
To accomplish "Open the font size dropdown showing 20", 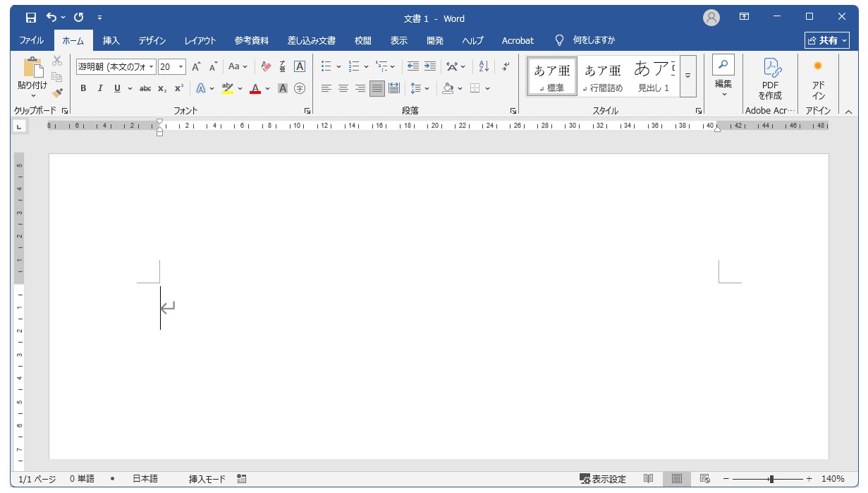I will [181, 67].
